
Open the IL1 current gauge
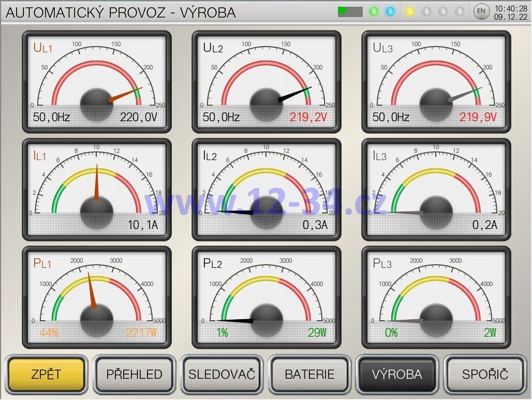tap(96, 189)
